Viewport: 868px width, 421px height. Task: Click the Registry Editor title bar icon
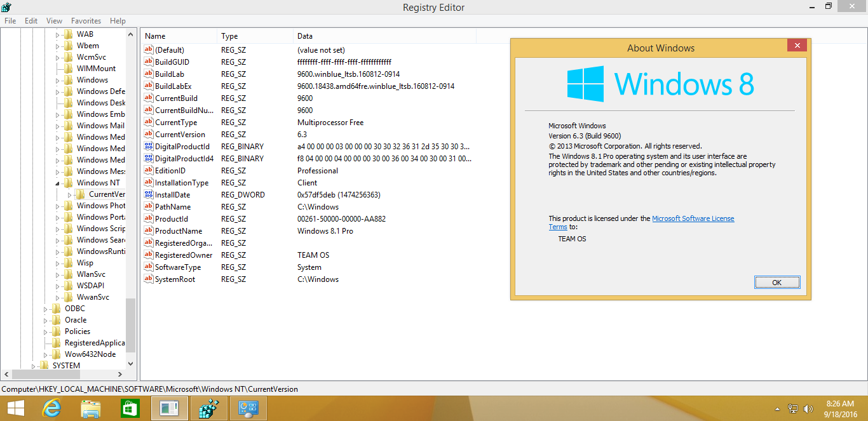pos(8,7)
